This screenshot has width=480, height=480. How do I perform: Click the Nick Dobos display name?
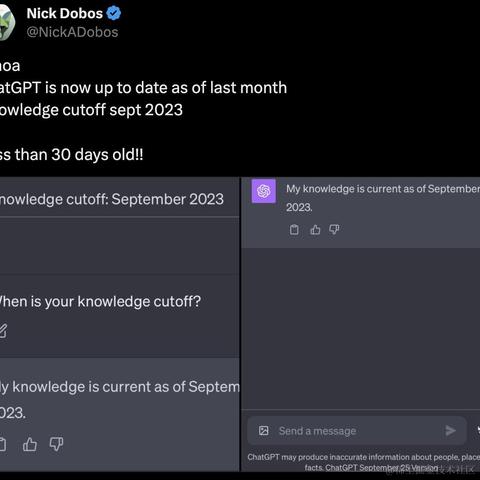point(65,13)
